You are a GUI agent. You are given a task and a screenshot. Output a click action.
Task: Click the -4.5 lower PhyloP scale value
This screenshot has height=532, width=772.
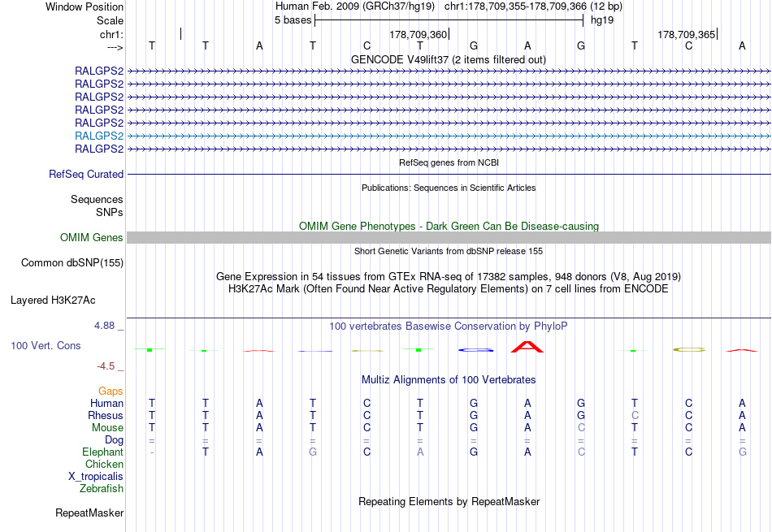106,366
